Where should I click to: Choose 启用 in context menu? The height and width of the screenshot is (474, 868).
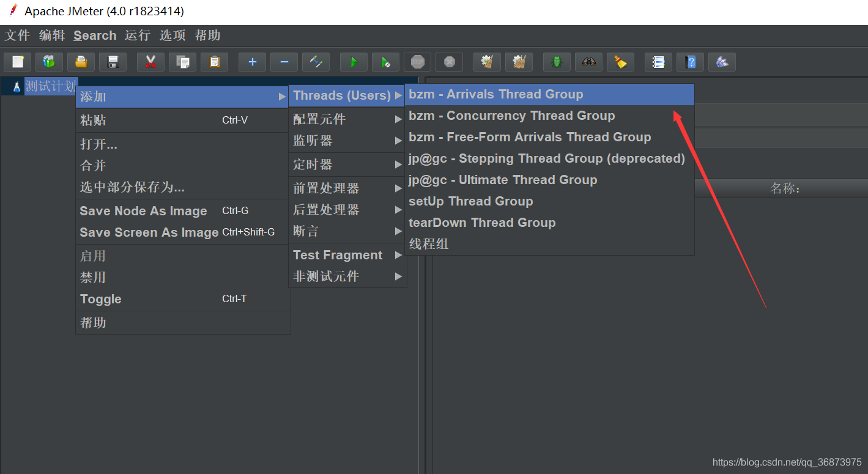click(182, 256)
